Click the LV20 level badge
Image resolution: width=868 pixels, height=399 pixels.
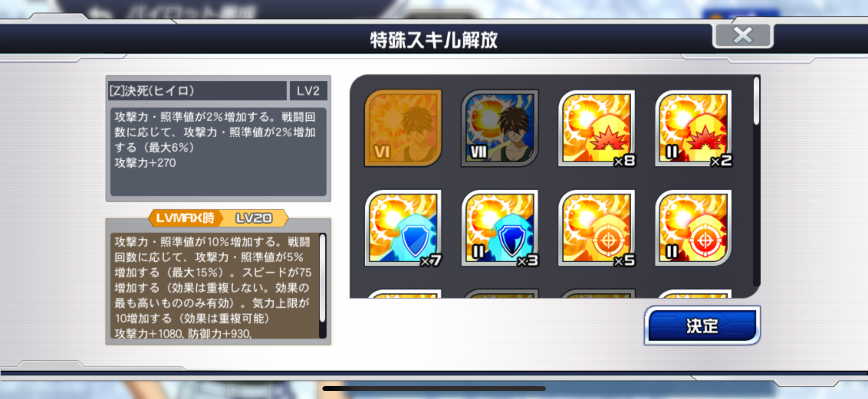(254, 218)
